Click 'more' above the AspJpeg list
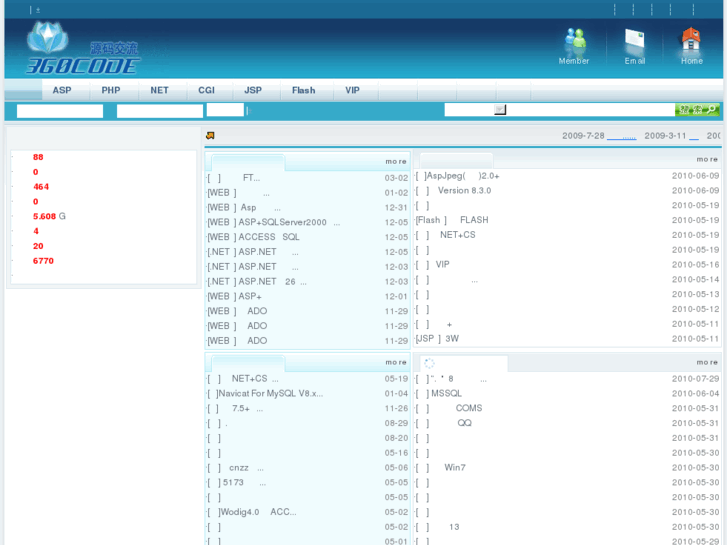This screenshot has width=727, height=545. pyautogui.click(x=707, y=160)
